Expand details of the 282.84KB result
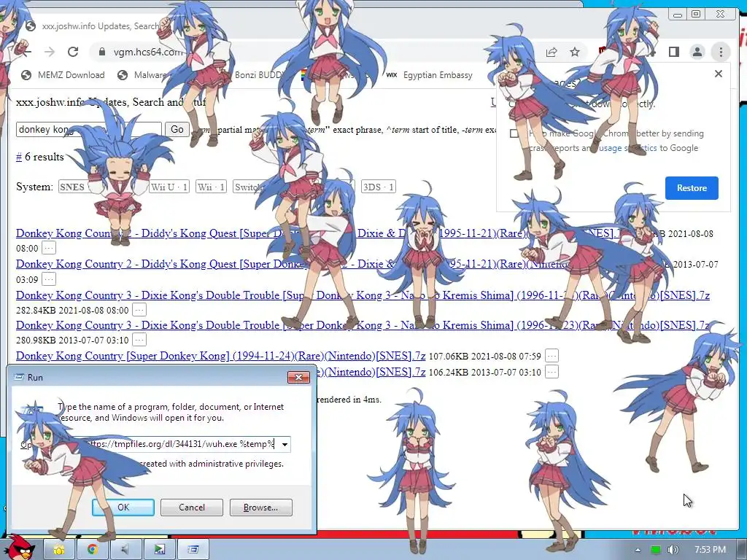The width and height of the screenshot is (747, 560). pos(139,311)
